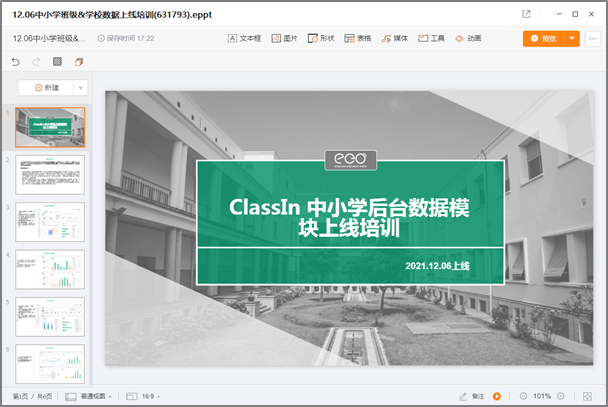Select slide 1 thumbnail
This screenshot has height=407, width=608.
(50, 128)
